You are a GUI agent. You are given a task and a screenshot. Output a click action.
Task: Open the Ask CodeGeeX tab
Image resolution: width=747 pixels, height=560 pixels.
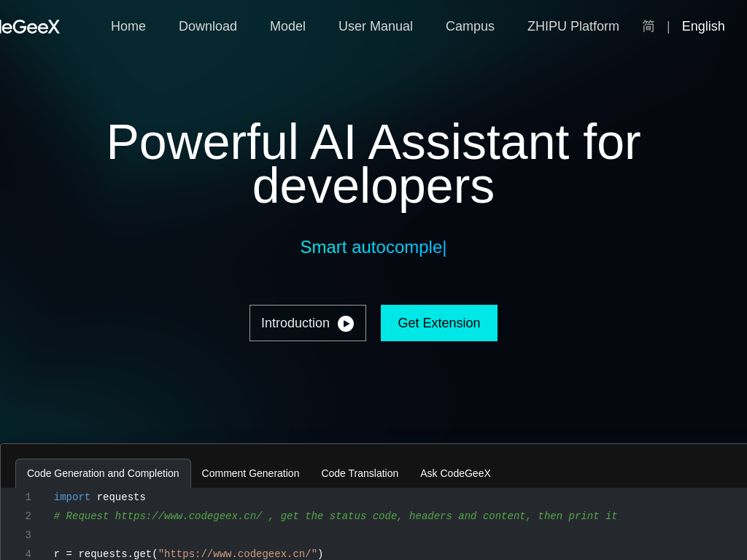pos(455,473)
